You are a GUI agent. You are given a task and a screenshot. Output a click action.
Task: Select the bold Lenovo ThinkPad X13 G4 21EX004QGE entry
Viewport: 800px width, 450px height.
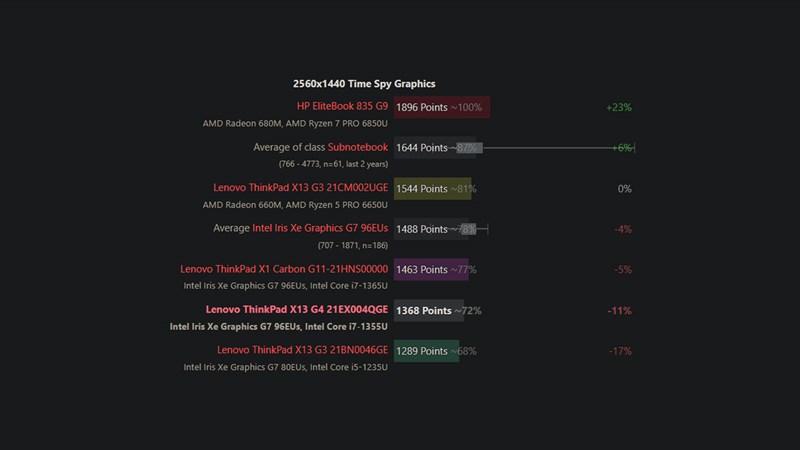(x=296, y=310)
